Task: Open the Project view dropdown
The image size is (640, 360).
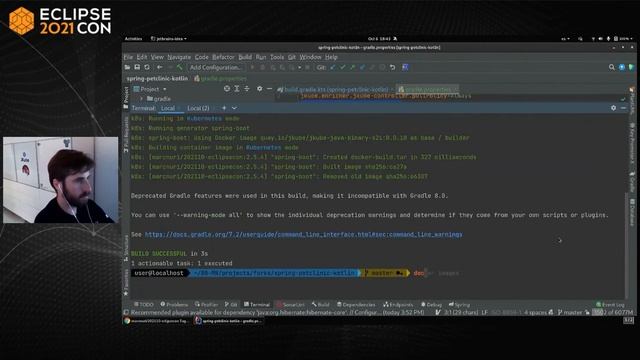Action: [x=150, y=89]
